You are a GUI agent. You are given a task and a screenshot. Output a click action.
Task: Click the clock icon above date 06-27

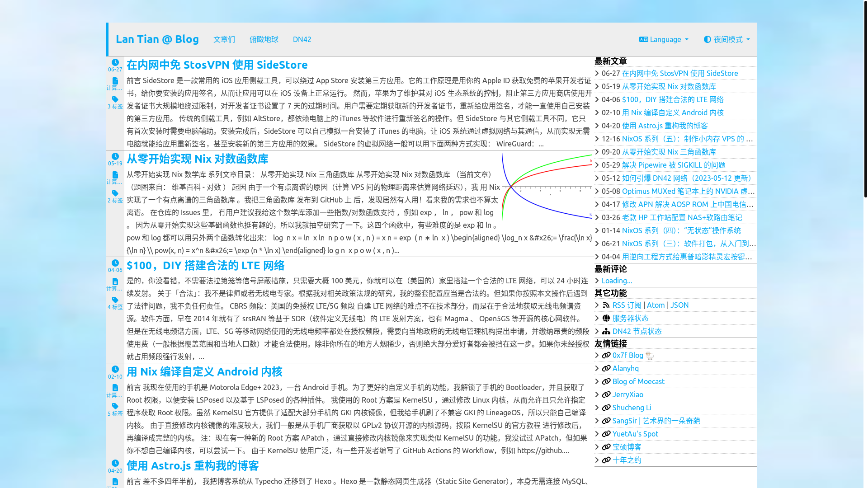coord(115,62)
